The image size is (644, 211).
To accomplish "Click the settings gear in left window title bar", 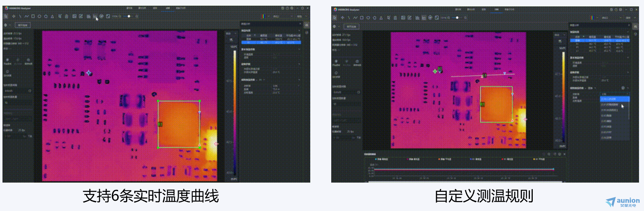I will point(292,8).
